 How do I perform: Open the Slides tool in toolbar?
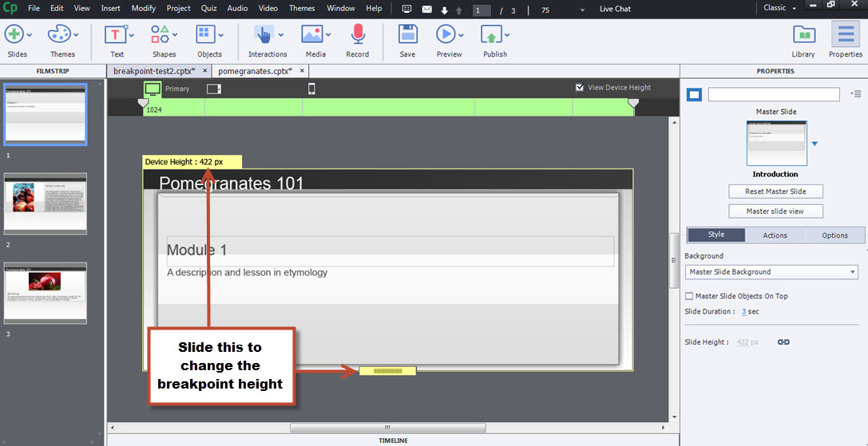14,34
